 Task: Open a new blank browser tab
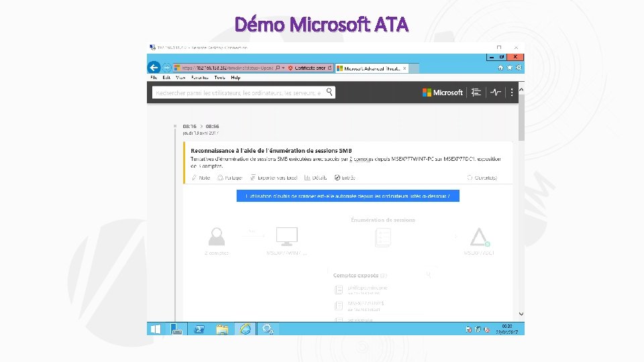414,68
